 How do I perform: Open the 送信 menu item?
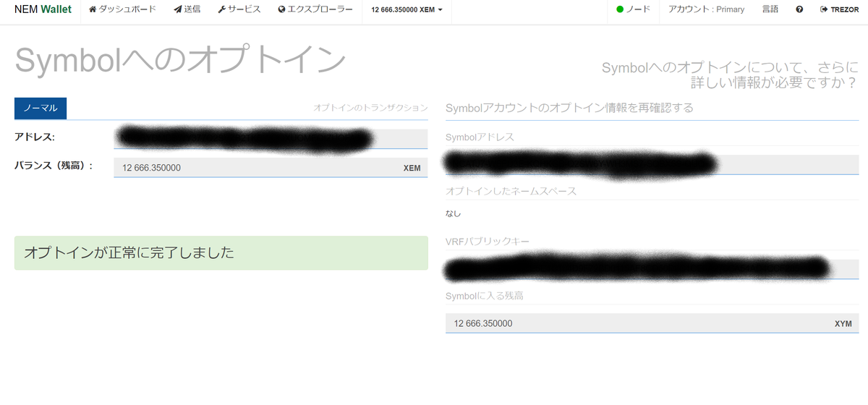(x=187, y=9)
